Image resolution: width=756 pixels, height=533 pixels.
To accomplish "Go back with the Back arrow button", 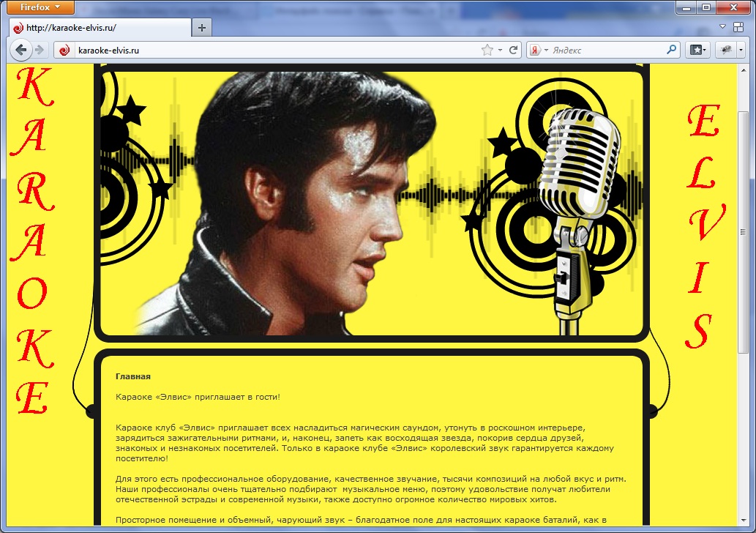I will (20, 51).
